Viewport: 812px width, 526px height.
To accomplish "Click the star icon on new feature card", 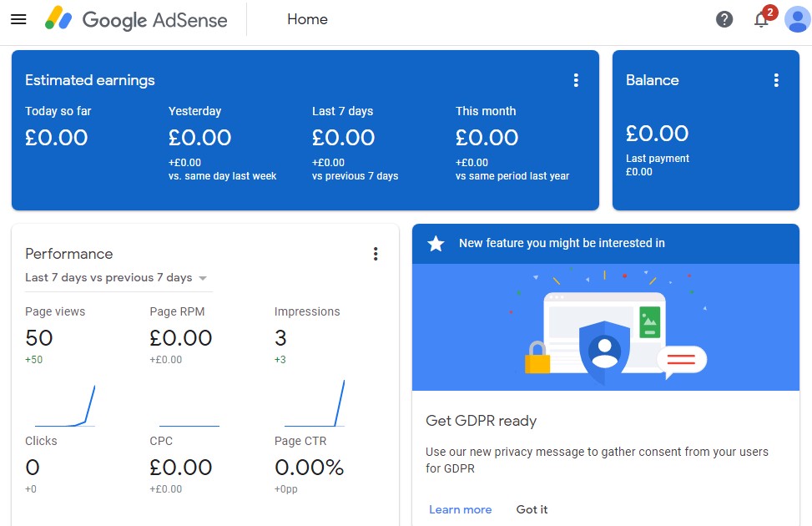I will pos(436,244).
